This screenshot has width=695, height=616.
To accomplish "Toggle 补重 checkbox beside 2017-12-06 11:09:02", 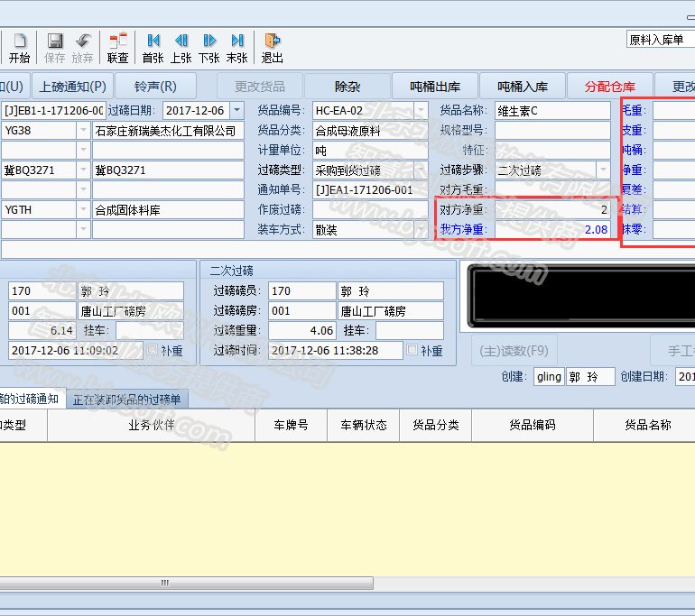I will pos(152,350).
